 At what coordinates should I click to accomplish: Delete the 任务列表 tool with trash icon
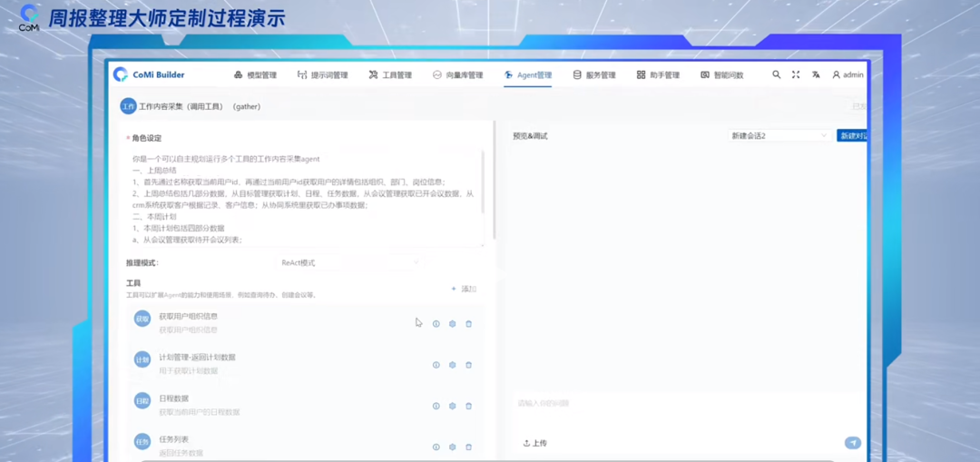tap(468, 447)
